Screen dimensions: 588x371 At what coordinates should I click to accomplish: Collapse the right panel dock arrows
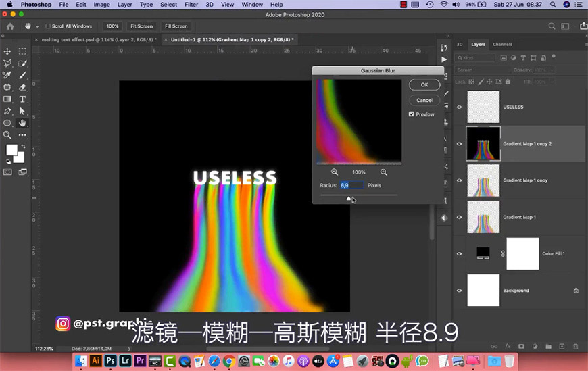447,36
